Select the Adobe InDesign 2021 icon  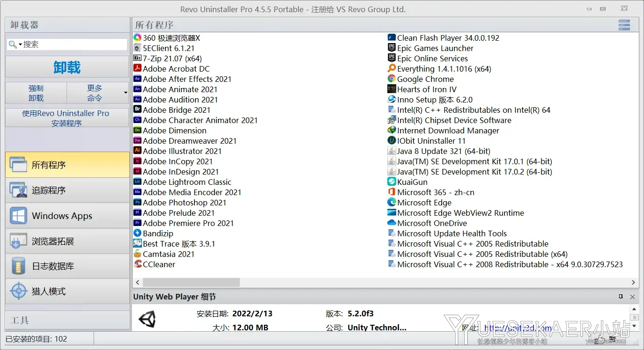coord(137,171)
